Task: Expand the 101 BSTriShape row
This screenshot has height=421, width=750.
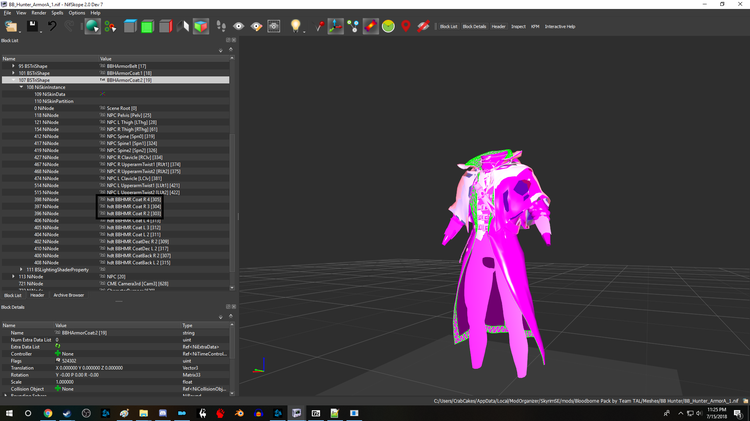Action: click(x=13, y=73)
